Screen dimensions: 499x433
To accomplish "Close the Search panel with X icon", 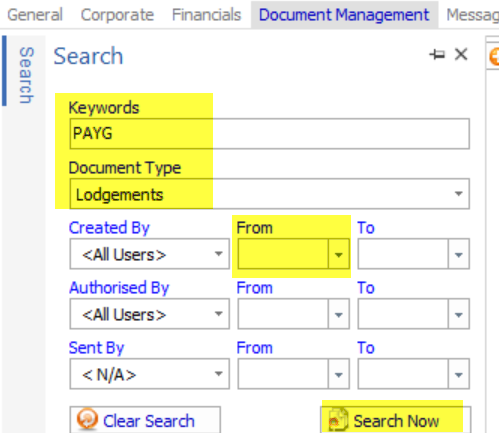I will pyautogui.click(x=461, y=54).
